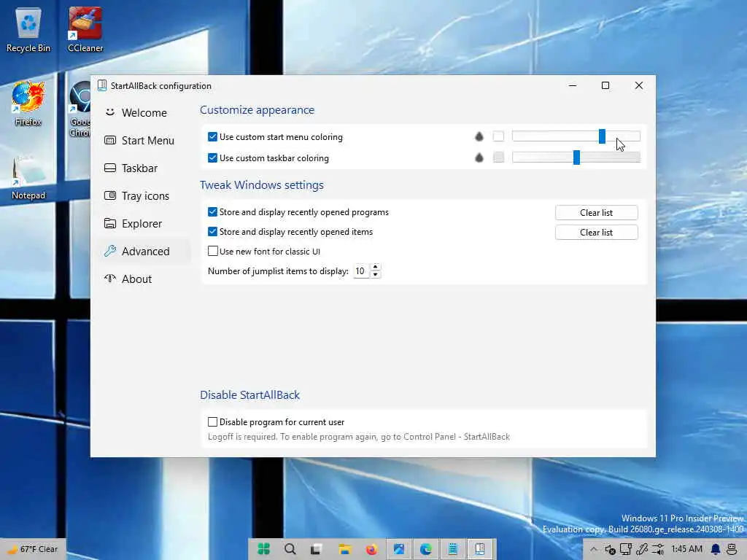
Task: Open start menu color swatch
Action: (x=498, y=136)
